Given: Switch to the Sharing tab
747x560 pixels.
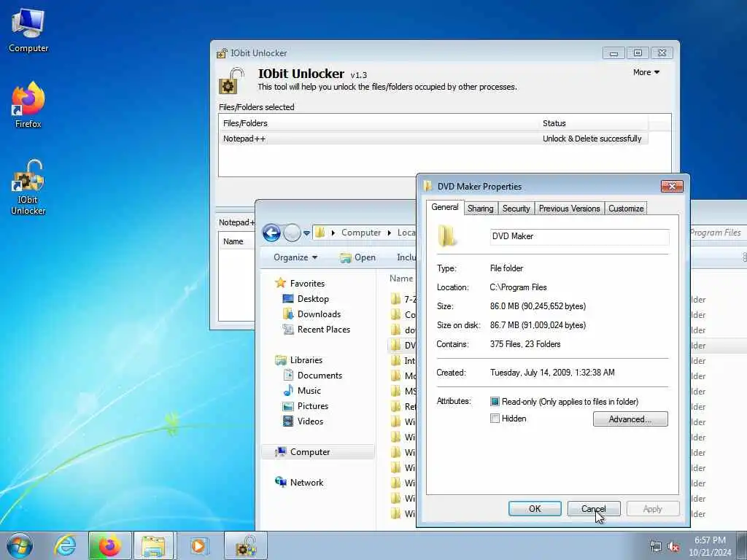Looking at the screenshot, I should (480, 209).
